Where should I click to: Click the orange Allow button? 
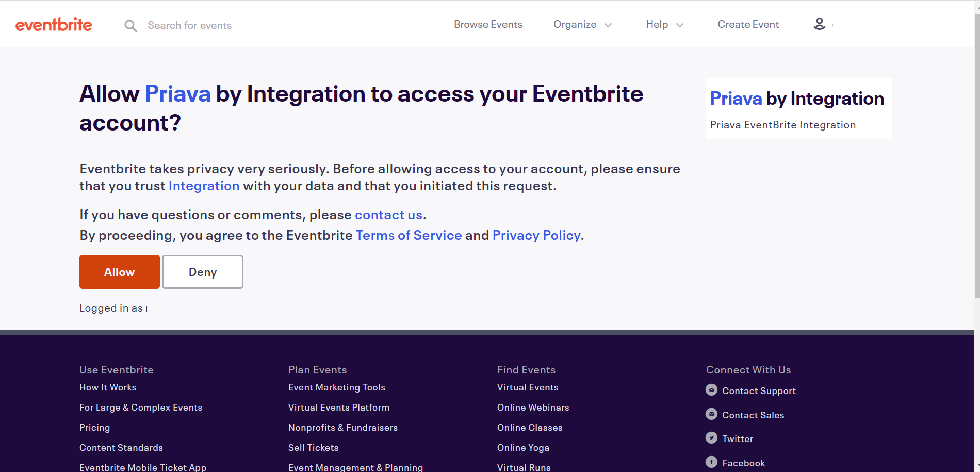[119, 272]
